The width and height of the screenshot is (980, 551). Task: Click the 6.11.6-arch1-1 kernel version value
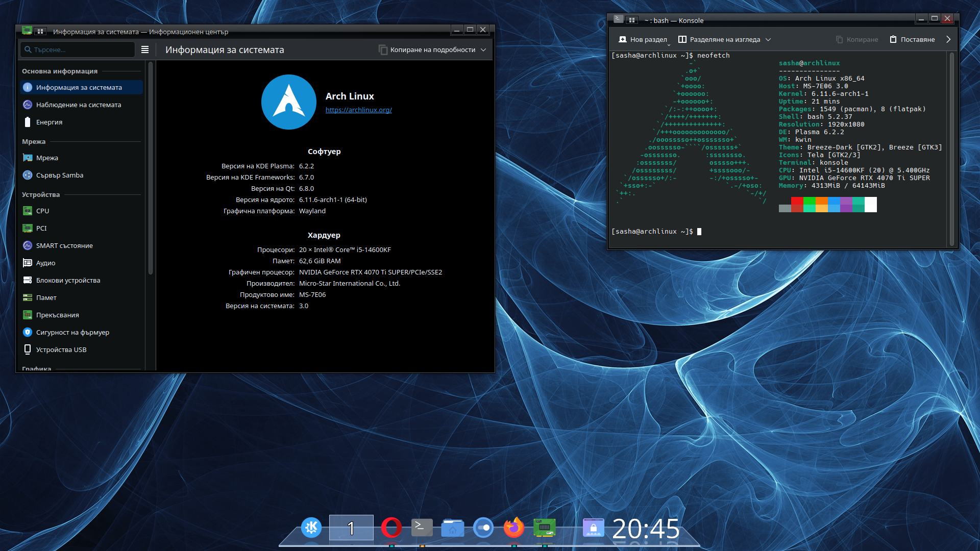[x=333, y=199]
